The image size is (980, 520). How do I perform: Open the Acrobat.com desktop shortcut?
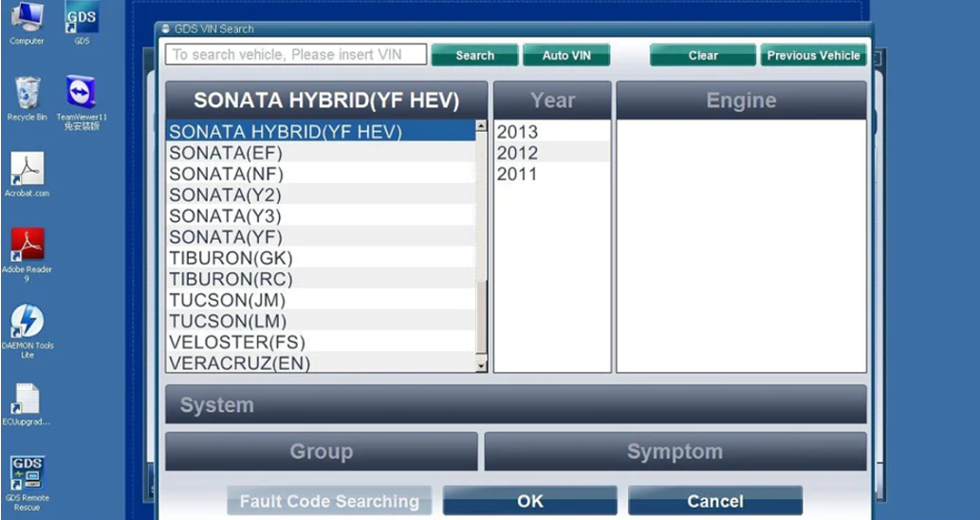27,175
